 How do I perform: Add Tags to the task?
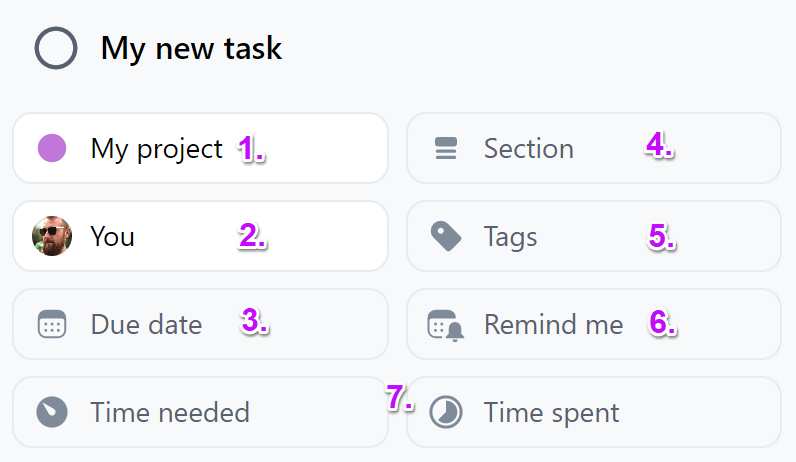point(593,236)
